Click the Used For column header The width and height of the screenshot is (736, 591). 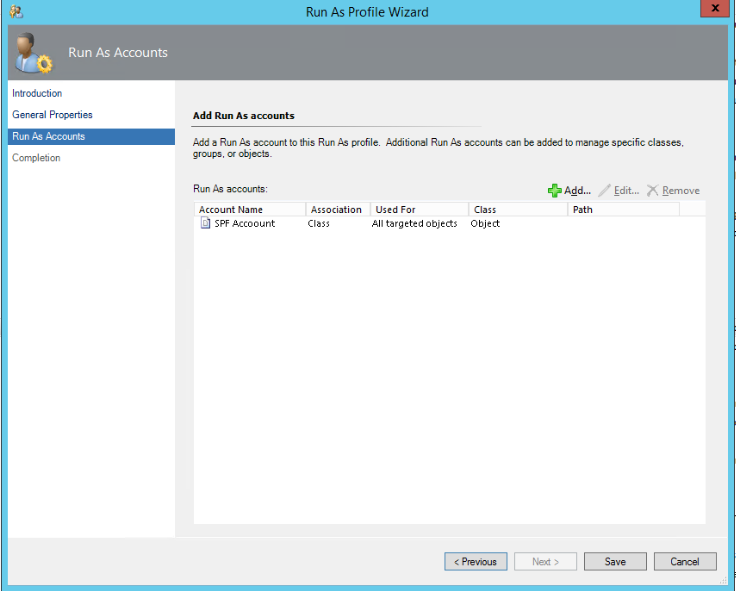419,209
